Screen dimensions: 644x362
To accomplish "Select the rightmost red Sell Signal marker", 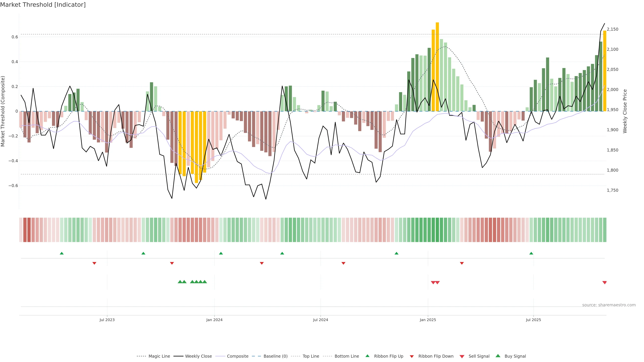I will (x=604, y=283).
